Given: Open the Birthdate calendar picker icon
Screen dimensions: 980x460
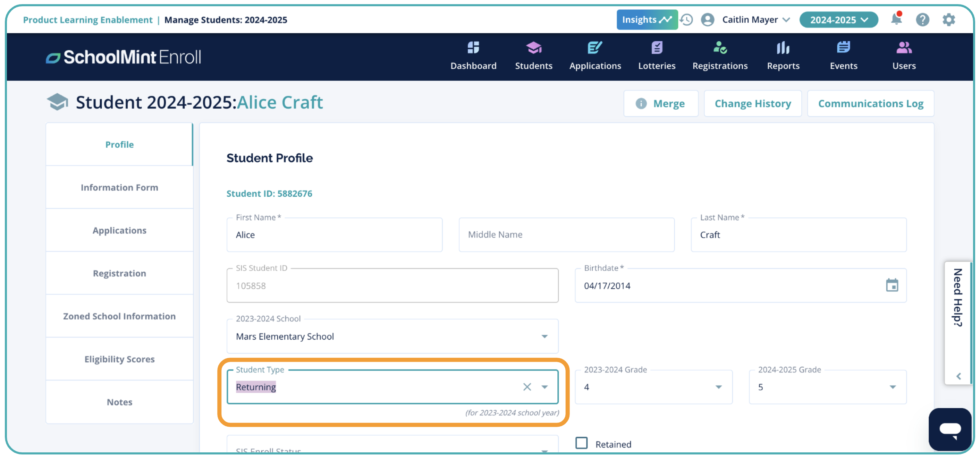Looking at the screenshot, I should pos(892,286).
